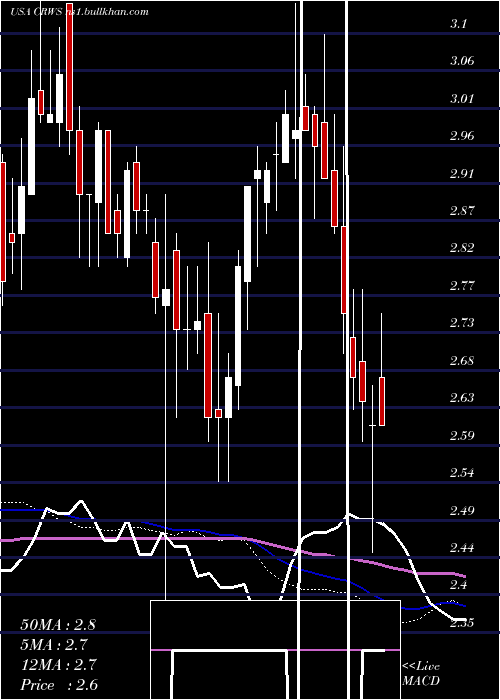Click the 2.44 price axis label
Screen dimensions: 500x700
(x=462, y=548)
